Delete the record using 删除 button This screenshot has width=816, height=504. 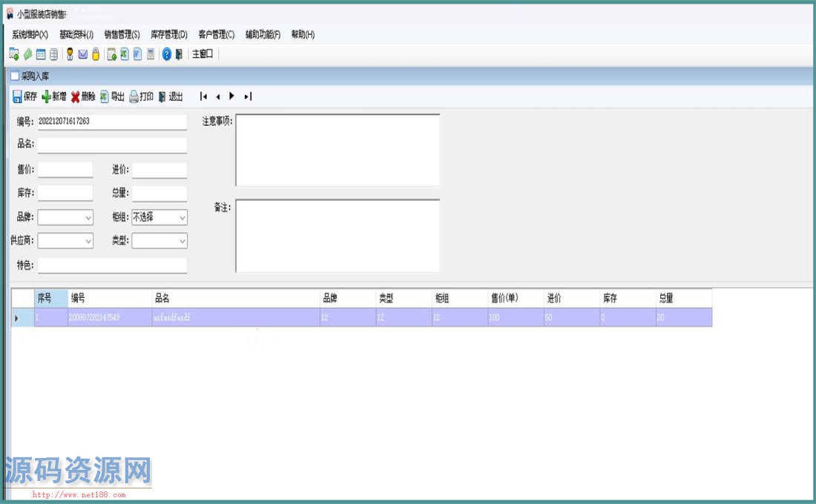[83, 96]
